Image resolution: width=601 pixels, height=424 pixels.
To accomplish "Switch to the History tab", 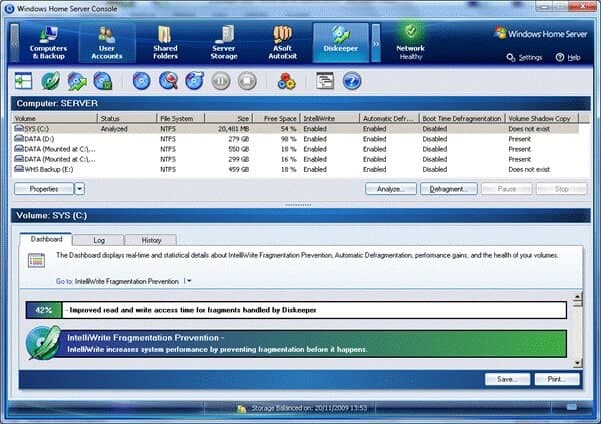I will 150,240.
